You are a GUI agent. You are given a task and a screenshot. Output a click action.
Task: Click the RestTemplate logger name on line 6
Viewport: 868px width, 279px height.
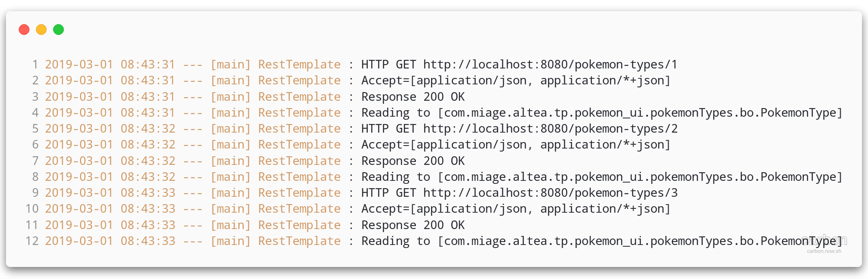(x=299, y=145)
